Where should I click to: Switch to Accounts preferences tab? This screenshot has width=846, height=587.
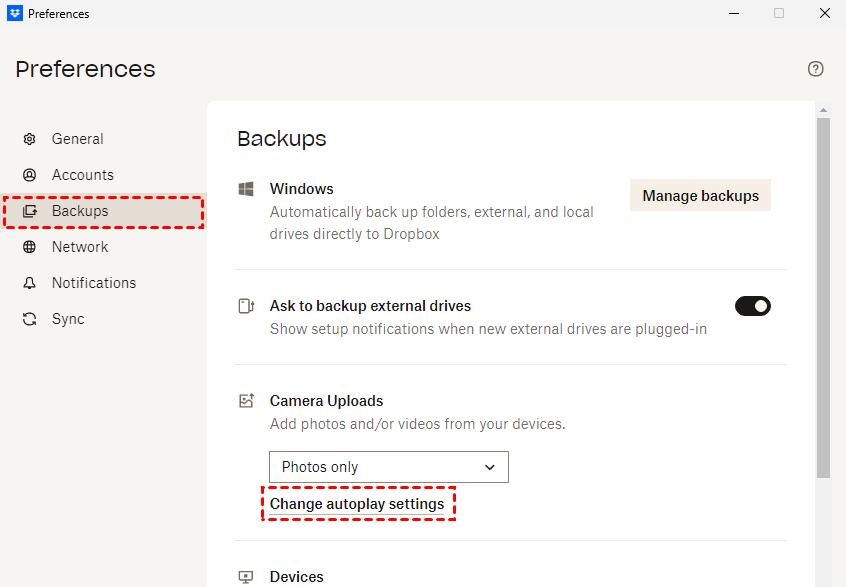tap(83, 175)
